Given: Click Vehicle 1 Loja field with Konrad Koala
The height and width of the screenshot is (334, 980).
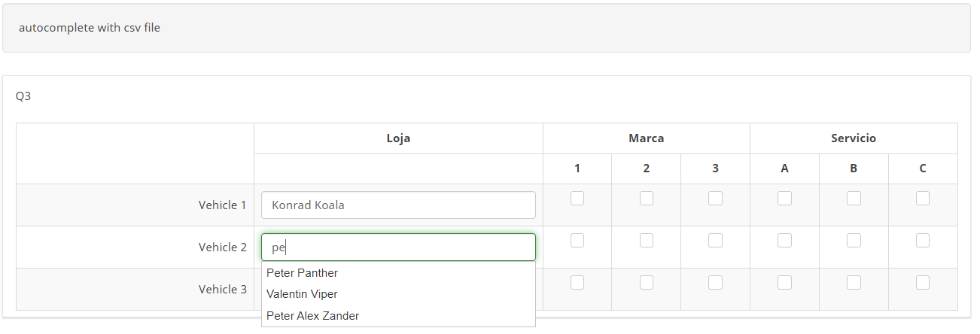Looking at the screenshot, I should (x=398, y=205).
